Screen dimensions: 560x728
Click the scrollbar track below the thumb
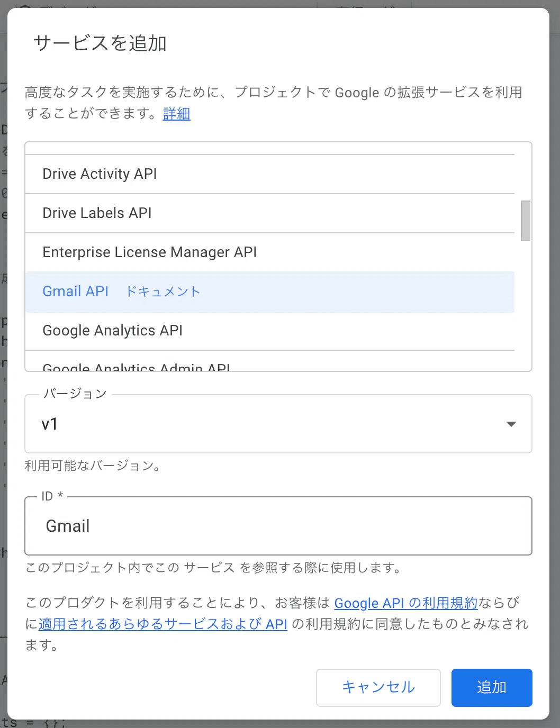pyautogui.click(x=526, y=302)
